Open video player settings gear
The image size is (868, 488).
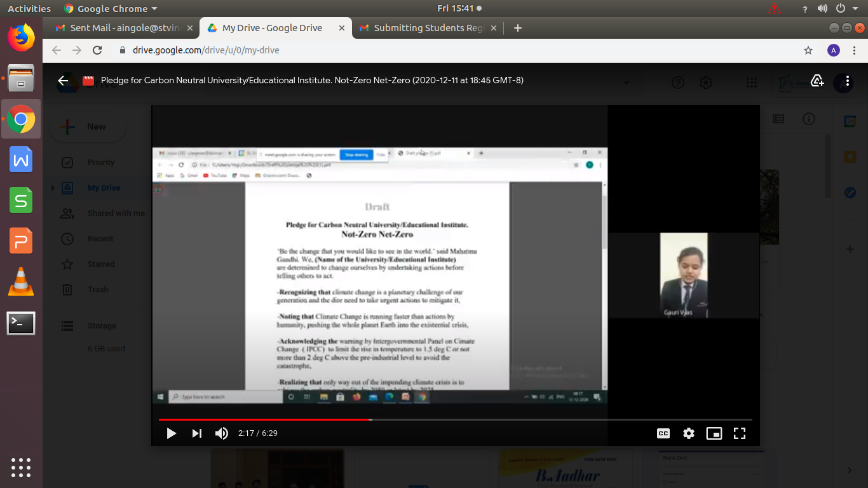[689, 433]
